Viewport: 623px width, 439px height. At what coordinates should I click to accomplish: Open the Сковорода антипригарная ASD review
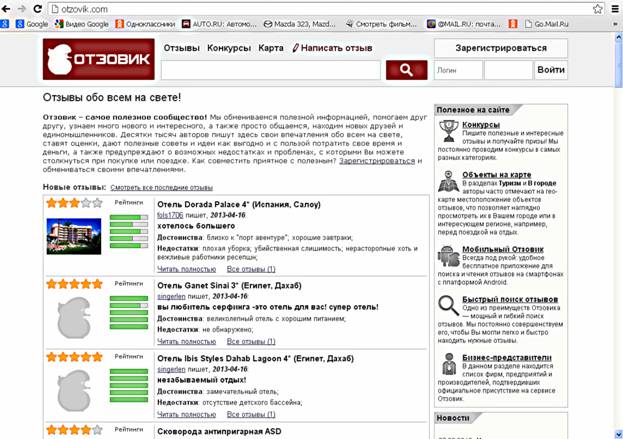(x=219, y=431)
